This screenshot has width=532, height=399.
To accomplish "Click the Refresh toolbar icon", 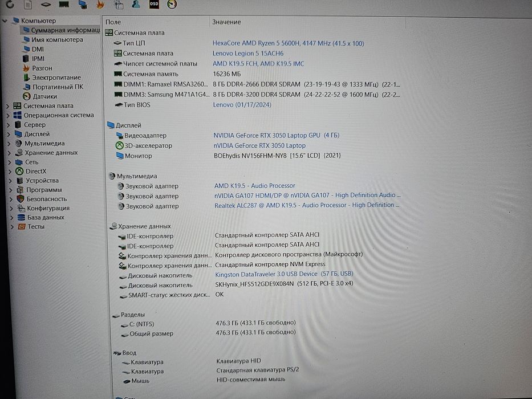I will click(10, 4).
